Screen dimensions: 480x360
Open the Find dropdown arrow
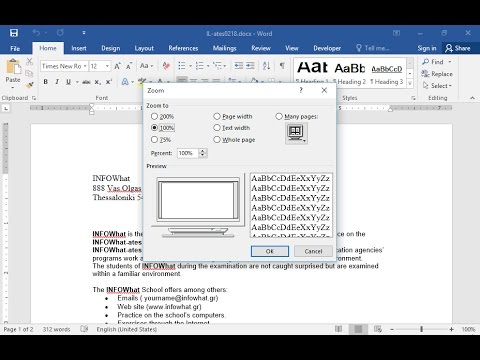pyautogui.click(x=450, y=62)
